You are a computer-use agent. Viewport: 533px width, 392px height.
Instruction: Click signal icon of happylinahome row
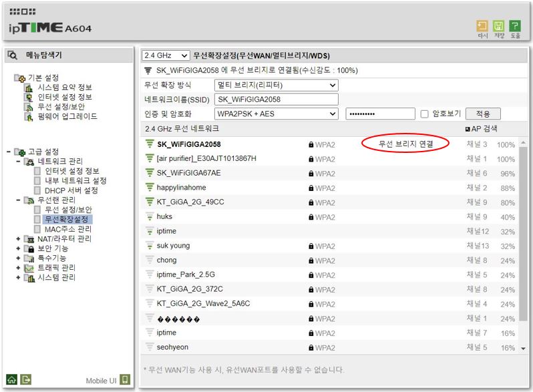tap(150, 188)
